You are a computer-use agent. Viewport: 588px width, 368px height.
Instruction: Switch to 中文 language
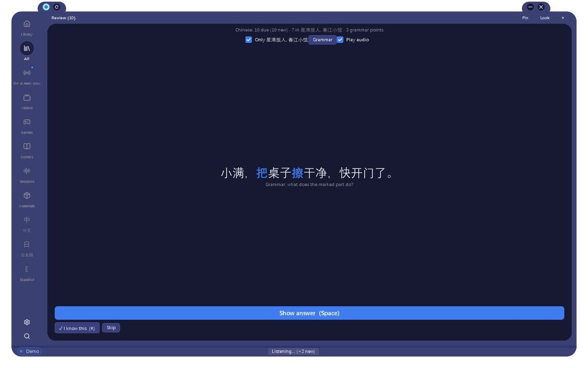(x=27, y=223)
